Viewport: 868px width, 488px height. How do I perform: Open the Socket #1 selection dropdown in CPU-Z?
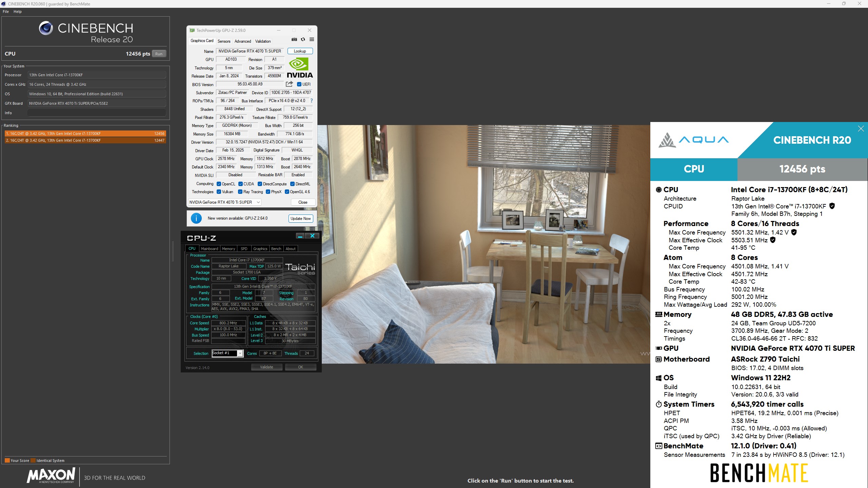pos(228,353)
